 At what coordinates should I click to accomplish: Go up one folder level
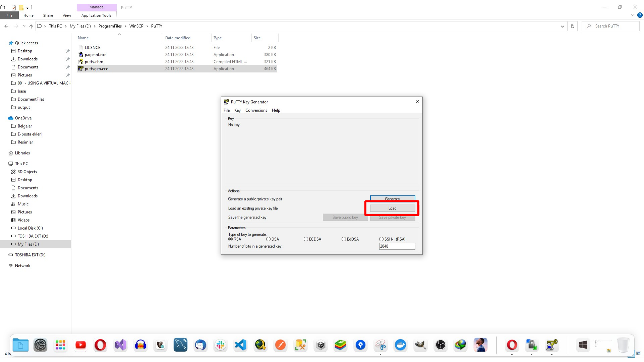click(31, 26)
